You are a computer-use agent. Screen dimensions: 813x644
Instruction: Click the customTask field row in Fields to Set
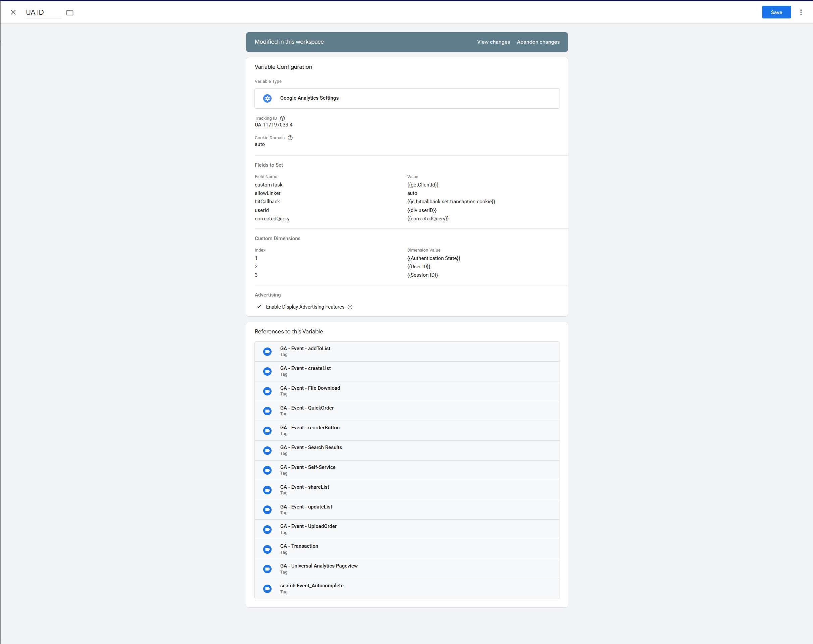coord(268,185)
